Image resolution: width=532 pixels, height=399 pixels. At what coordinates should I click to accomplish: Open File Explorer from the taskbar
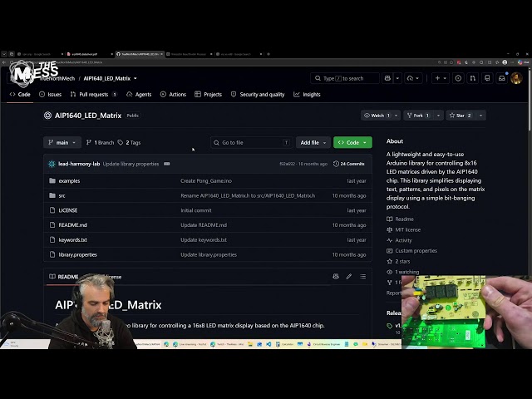[250, 344]
